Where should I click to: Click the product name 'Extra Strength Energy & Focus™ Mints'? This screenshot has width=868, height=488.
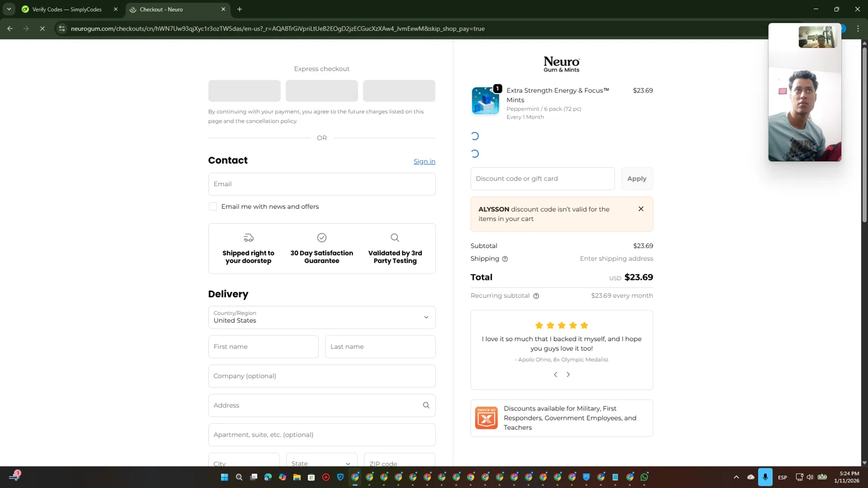pyautogui.click(x=558, y=95)
